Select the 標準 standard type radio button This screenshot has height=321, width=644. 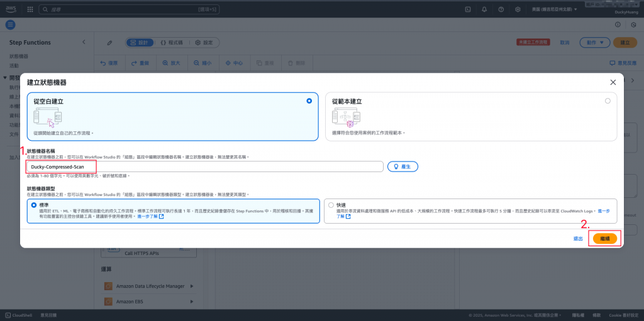point(34,204)
